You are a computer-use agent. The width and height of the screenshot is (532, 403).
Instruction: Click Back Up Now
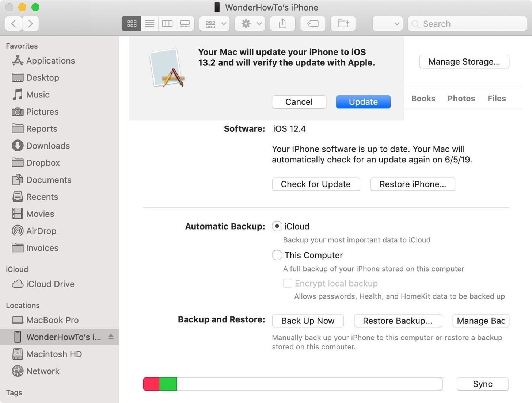point(307,321)
